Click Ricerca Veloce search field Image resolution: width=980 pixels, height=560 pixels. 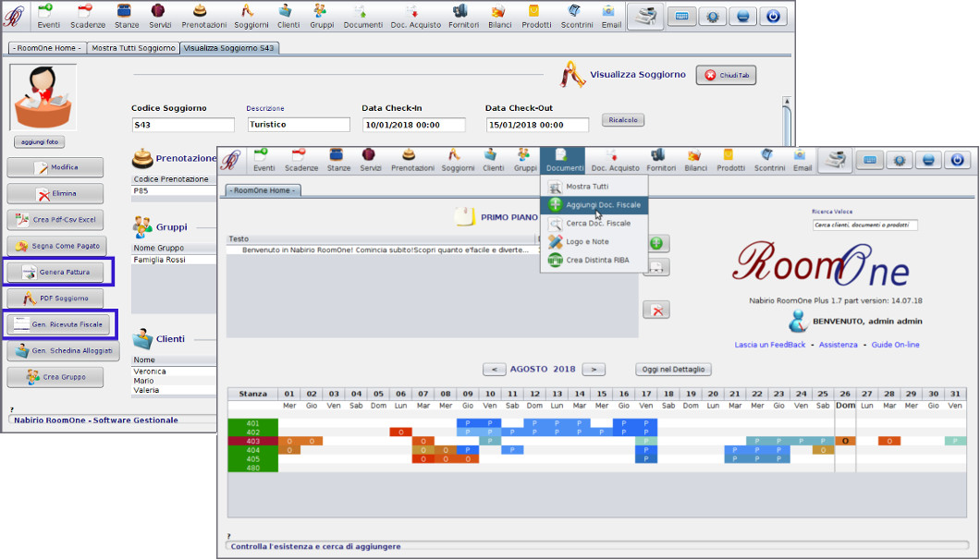pos(864,225)
